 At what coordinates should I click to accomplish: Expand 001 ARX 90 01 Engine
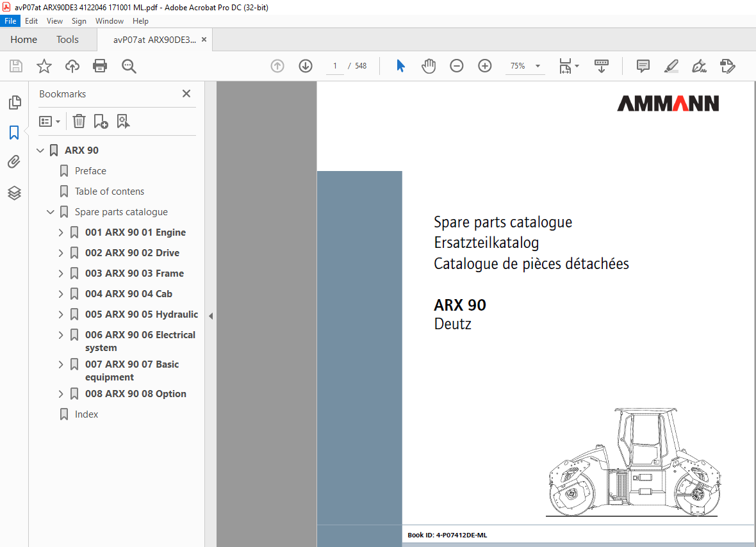click(x=61, y=233)
